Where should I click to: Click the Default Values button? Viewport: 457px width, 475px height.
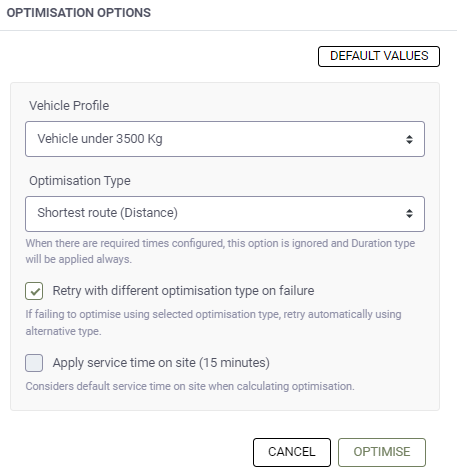pyautogui.click(x=379, y=56)
